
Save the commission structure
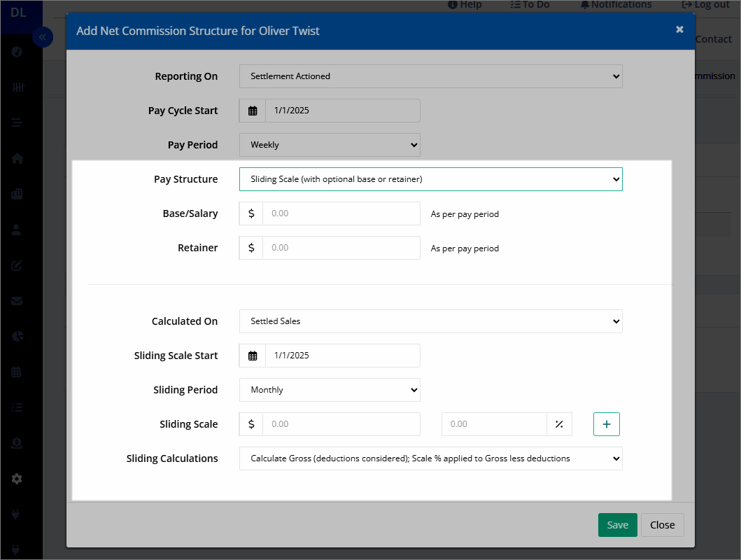pos(617,525)
